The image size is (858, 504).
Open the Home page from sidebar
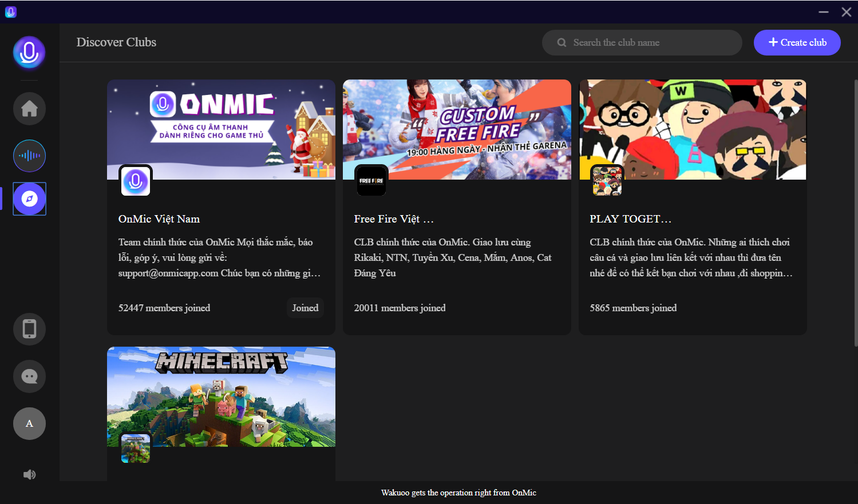[x=29, y=109]
